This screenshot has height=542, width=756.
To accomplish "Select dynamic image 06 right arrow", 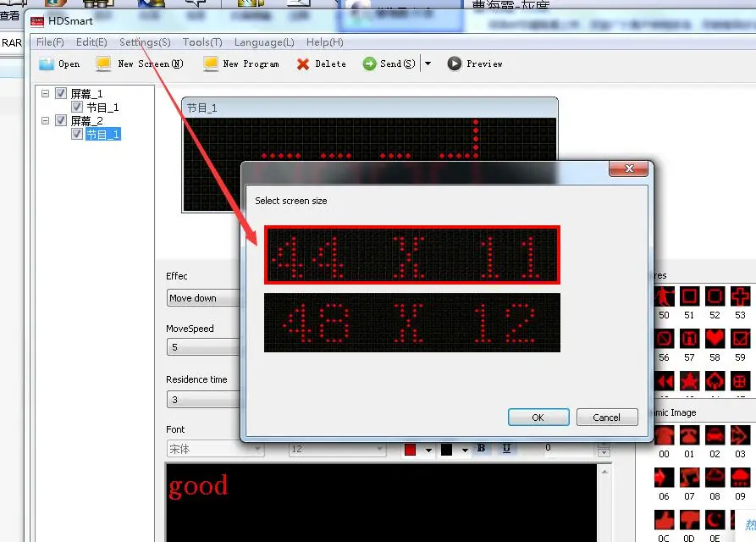I will [665, 478].
